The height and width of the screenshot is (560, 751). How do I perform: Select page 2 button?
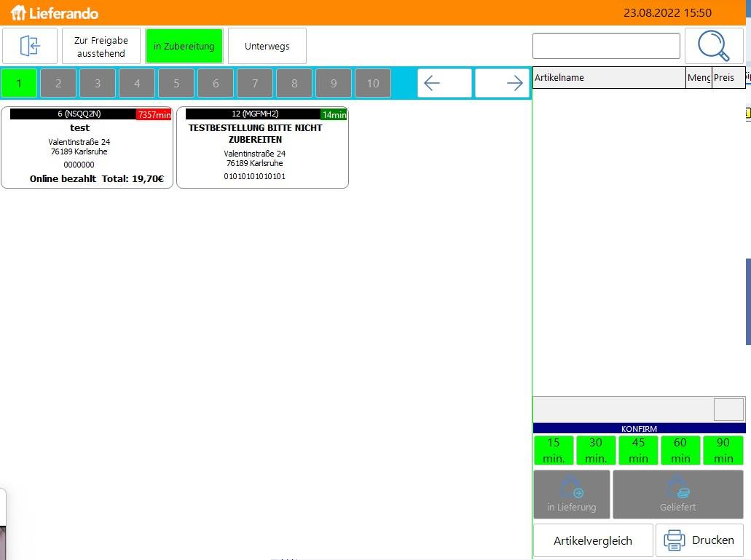point(58,84)
